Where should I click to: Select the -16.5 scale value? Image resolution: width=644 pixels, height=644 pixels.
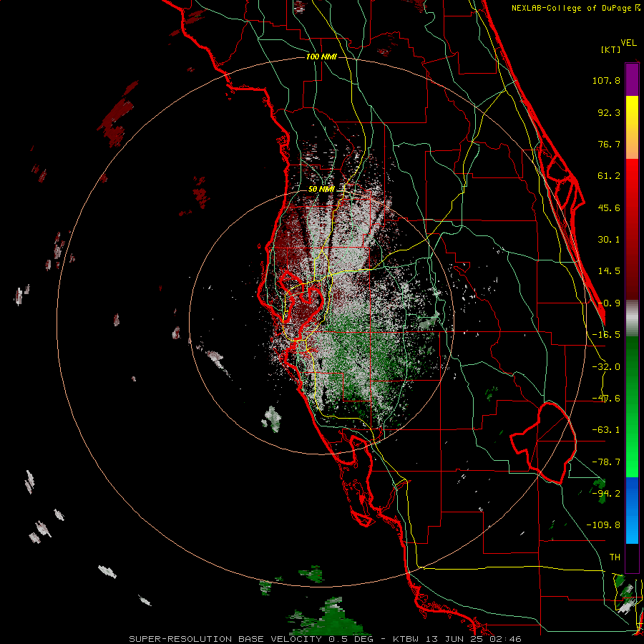tap(606, 335)
